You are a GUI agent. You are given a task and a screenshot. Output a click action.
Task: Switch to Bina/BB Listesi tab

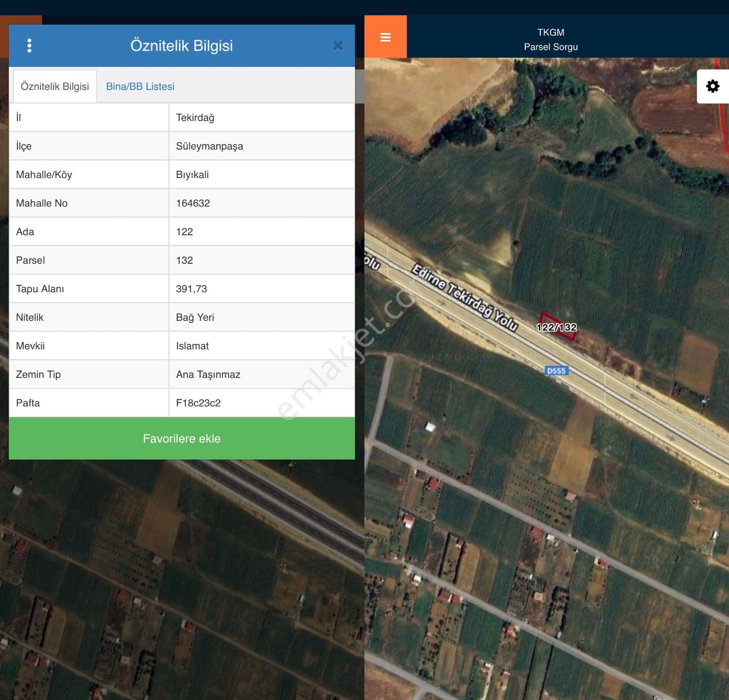[x=140, y=87]
